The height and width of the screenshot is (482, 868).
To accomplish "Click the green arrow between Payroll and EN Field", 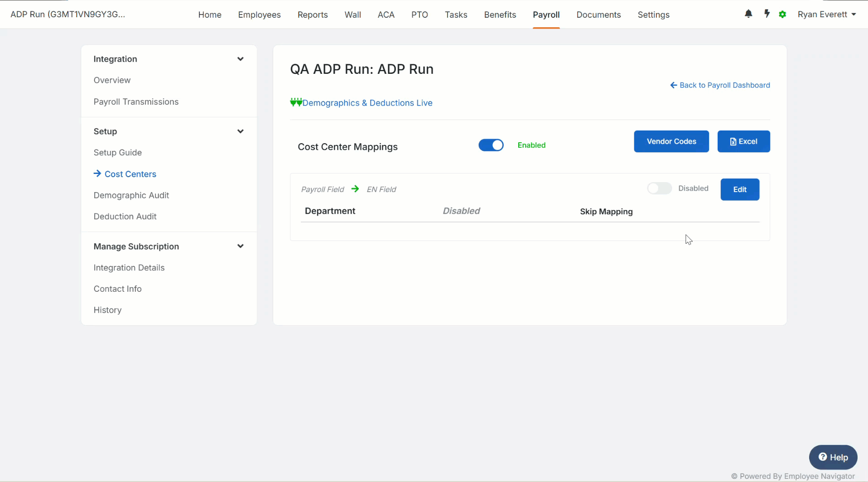I will point(355,189).
